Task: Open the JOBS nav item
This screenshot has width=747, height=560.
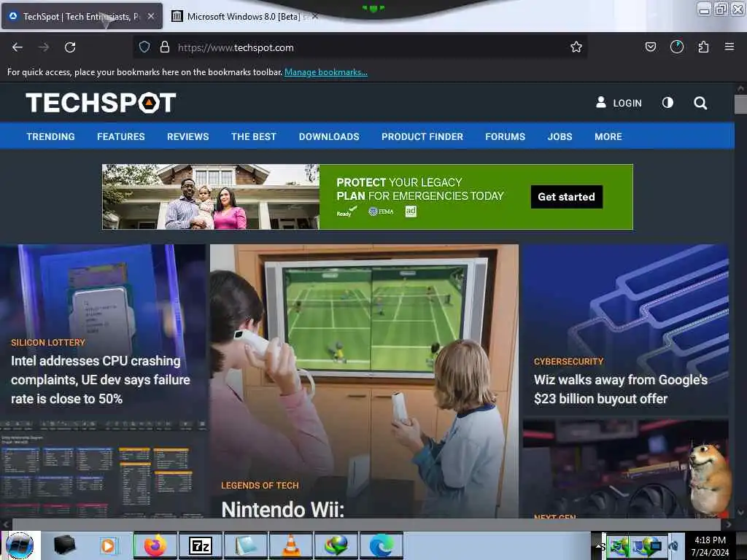Action: [x=560, y=136]
